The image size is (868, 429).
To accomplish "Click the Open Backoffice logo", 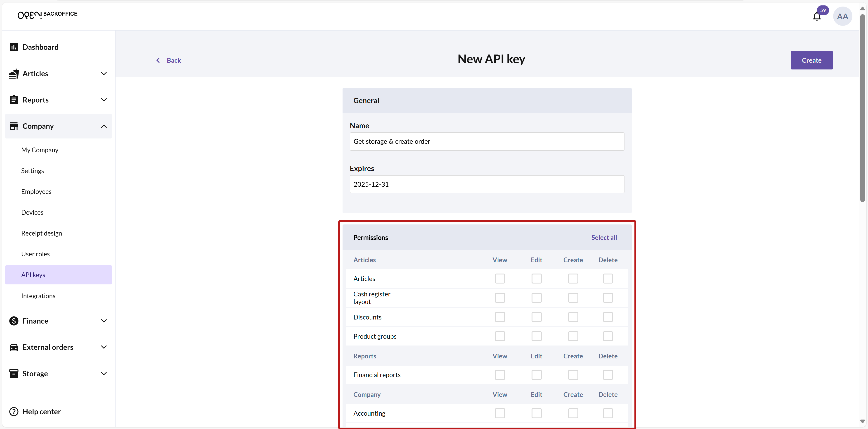I will [47, 14].
